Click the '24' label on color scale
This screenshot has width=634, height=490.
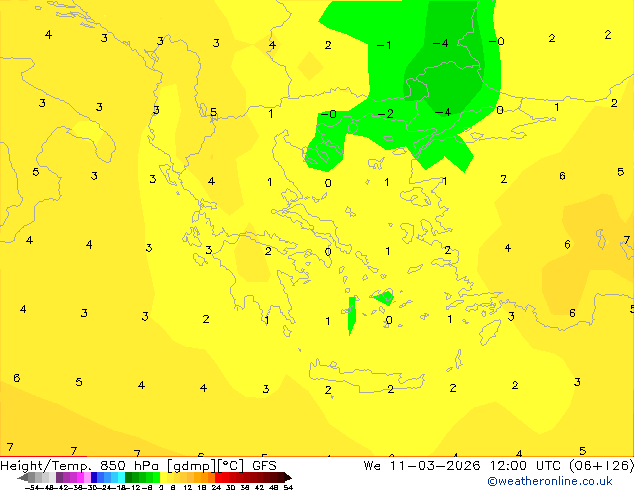coord(216,487)
